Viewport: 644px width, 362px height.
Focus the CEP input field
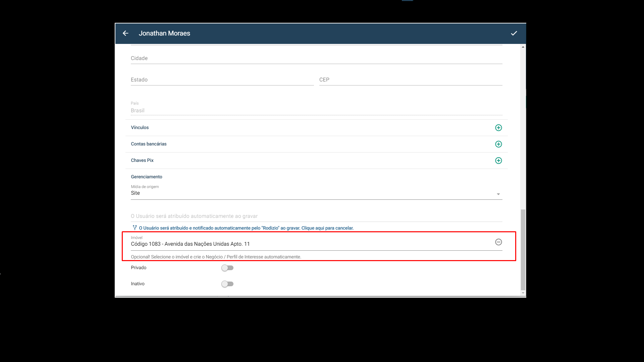pos(411,79)
